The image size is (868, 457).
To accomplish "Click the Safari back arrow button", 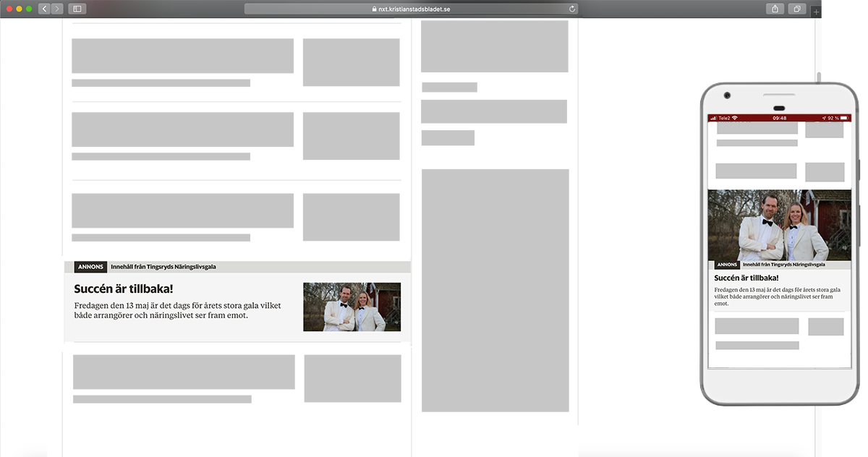I will coord(44,9).
